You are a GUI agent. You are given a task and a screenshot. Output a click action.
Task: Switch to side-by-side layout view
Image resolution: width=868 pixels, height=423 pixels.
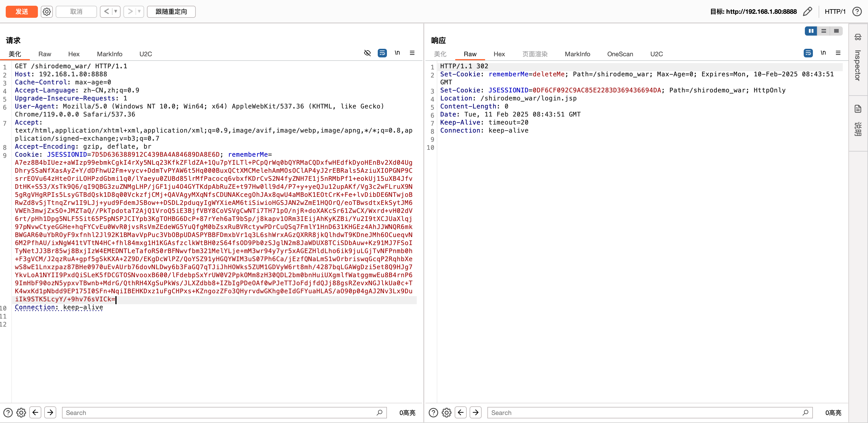[811, 31]
